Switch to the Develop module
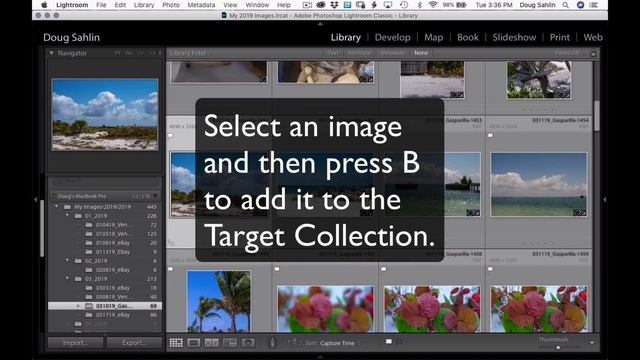640x360 pixels. 392,37
